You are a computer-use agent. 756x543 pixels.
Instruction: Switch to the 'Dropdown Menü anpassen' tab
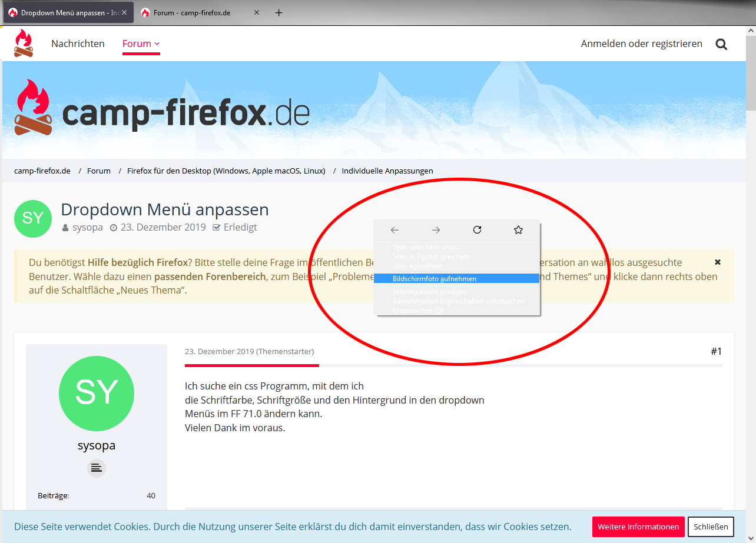coord(68,12)
